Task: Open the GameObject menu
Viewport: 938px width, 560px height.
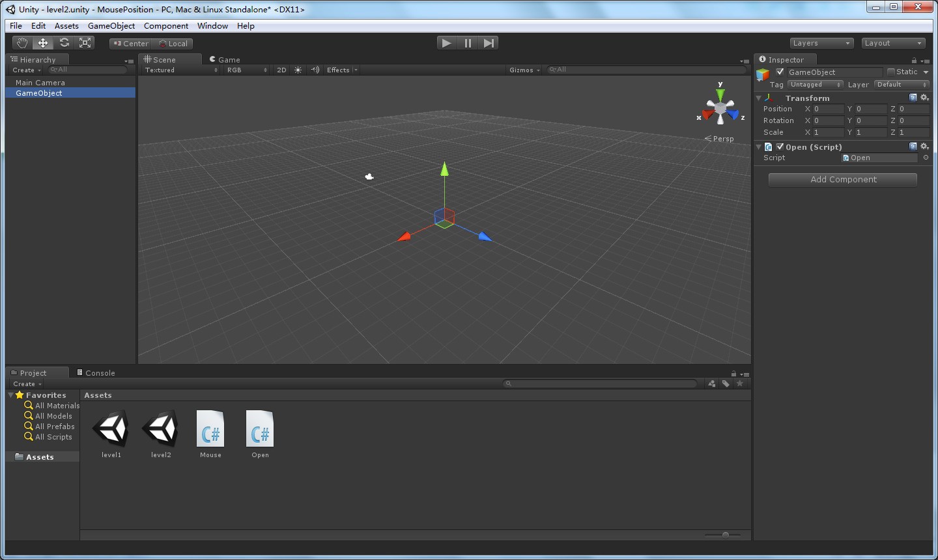Action: [111, 26]
